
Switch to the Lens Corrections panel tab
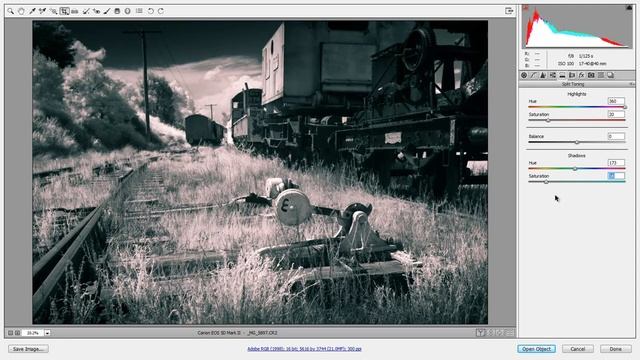pos(572,75)
